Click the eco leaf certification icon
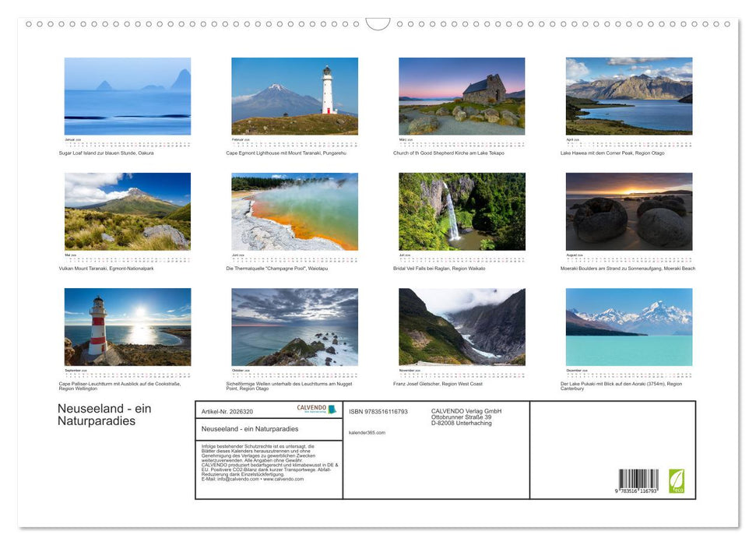Image resolution: width=756 pixels, height=545 pixels. point(676,480)
